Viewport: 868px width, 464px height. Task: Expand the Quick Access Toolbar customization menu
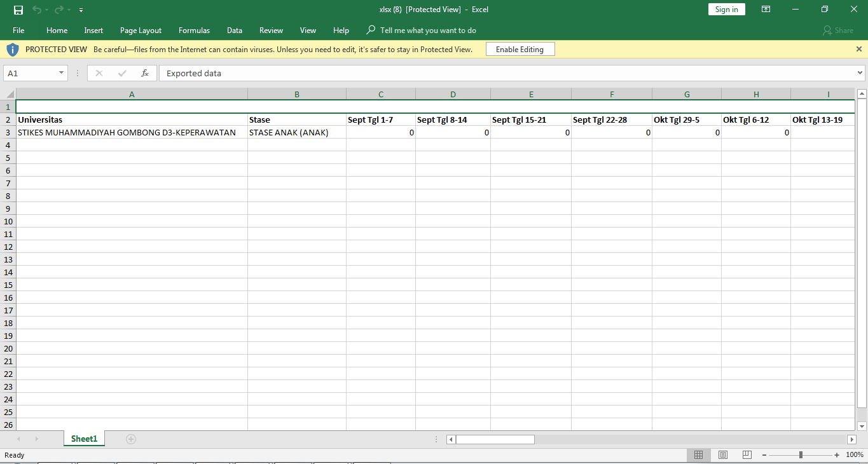[81, 10]
